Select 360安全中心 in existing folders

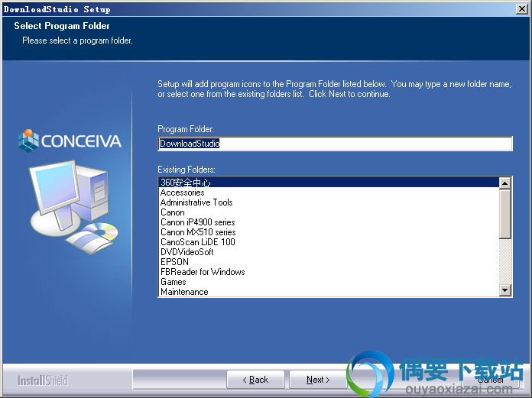point(329,183)
